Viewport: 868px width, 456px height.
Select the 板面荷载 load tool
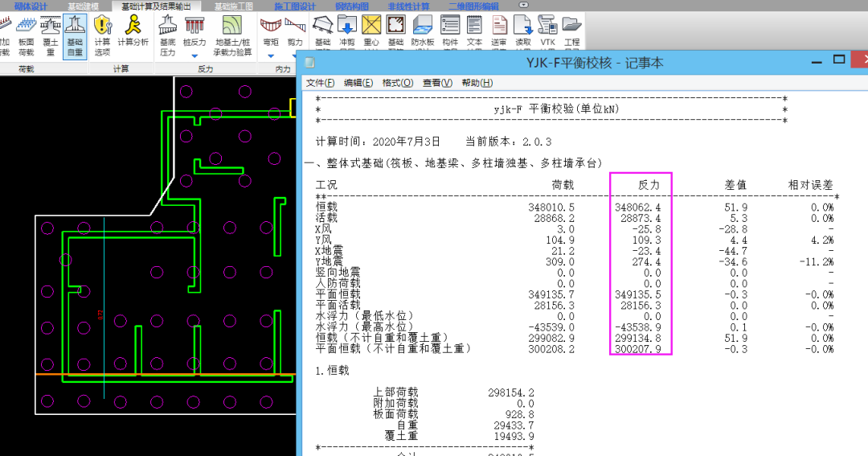[26, 36]
